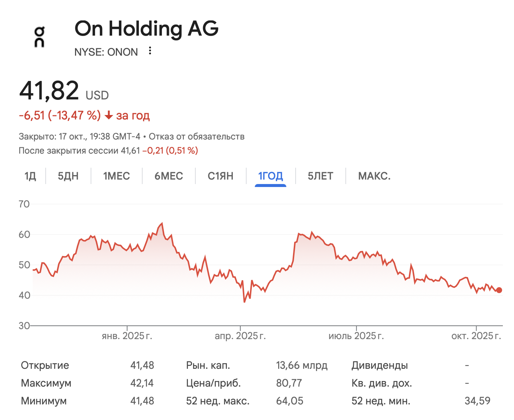Click the red down arrow price indicator
Viewport: 514px width, 420px height.
[x=108, y=116]
